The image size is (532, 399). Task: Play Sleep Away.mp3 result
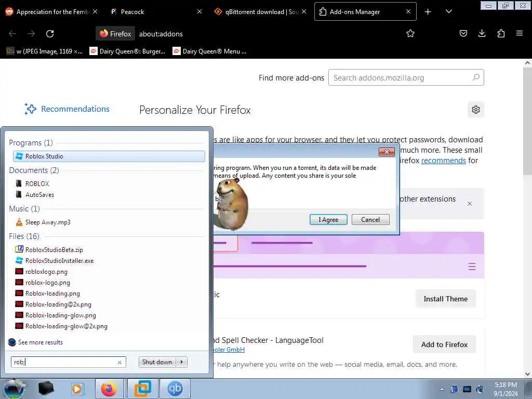43,222
